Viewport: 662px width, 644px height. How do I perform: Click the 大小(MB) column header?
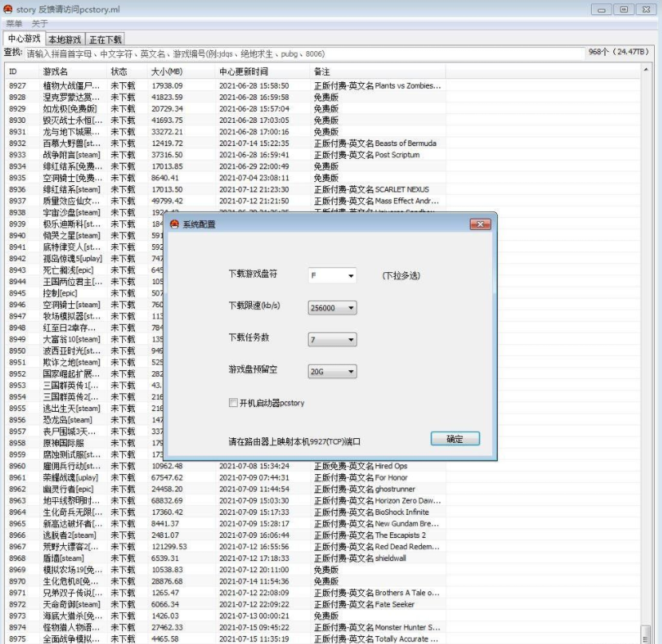(x=167, y=72)
